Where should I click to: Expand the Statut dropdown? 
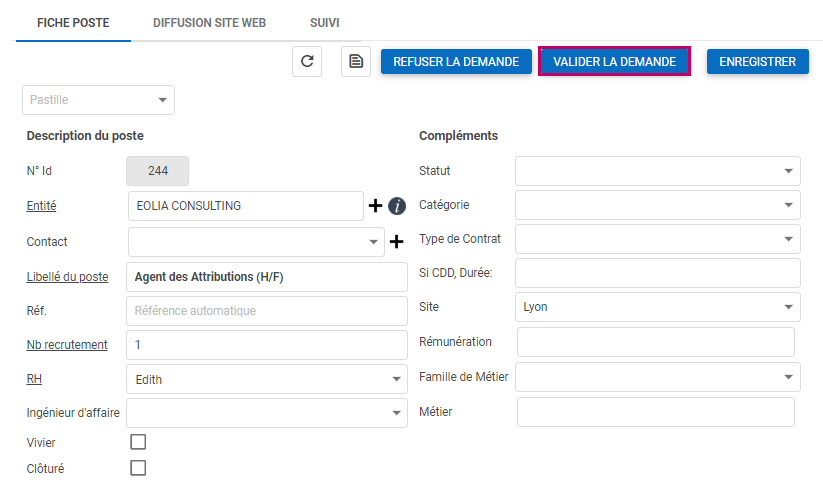point(657,171)
